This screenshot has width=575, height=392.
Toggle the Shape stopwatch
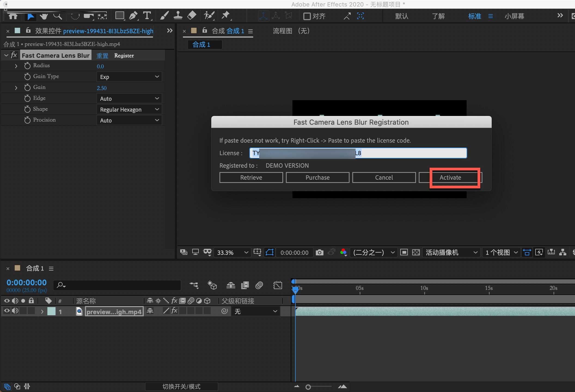27,109
